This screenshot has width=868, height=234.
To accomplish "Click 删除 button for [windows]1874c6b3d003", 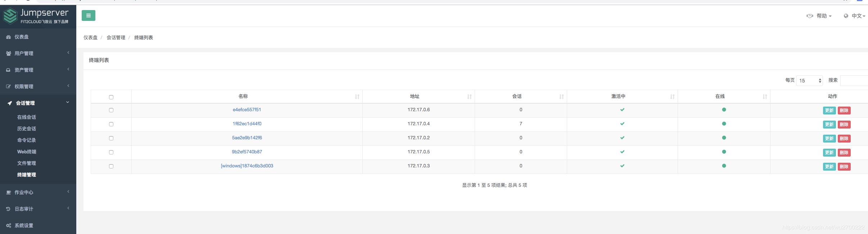I will pos(844,167).
